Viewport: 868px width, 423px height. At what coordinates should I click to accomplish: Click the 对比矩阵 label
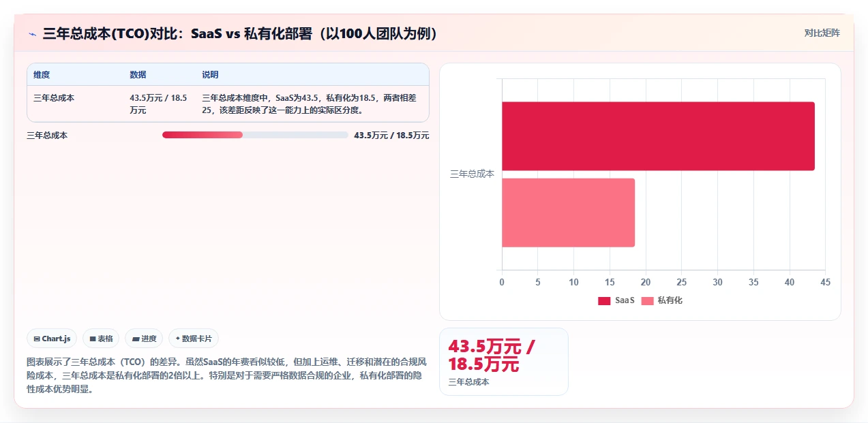pos(822,33)
